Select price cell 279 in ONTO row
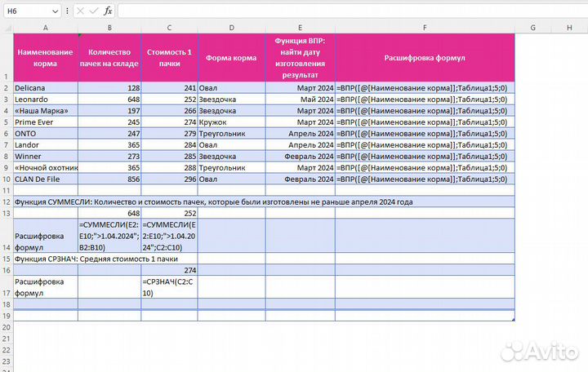The width and height of the screenshot is (588, 372). (169, 133)
